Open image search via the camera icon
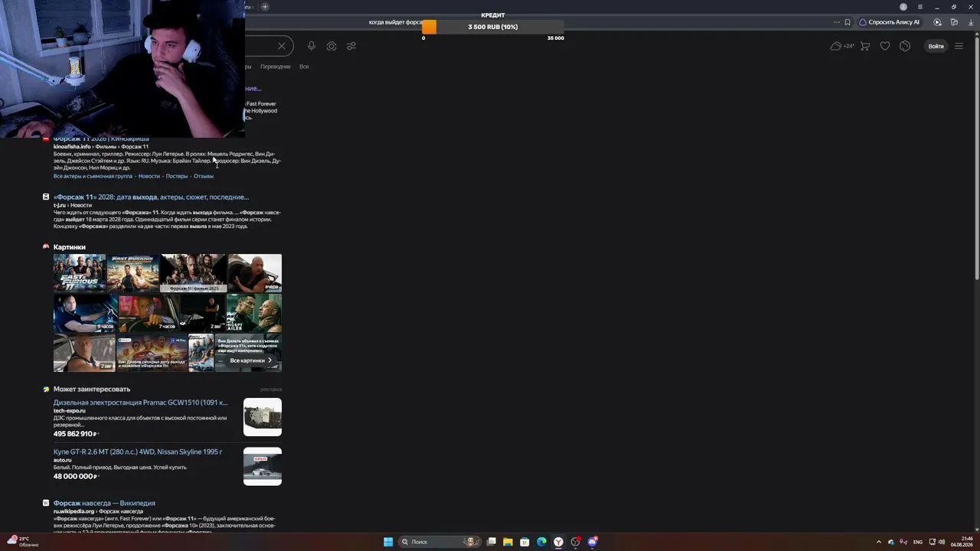This screenshot has width=980, height=551. coord(332,46)
